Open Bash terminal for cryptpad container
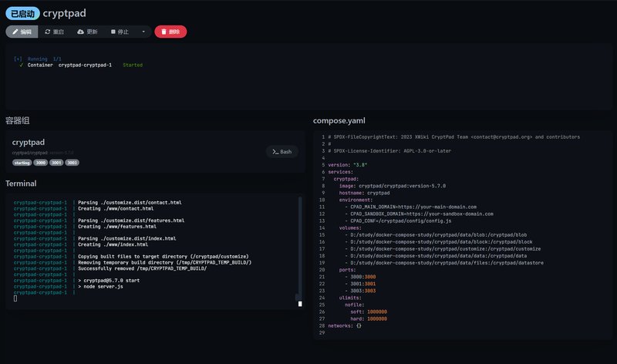Screen dimensions: 617x364 tap(282, 151)
